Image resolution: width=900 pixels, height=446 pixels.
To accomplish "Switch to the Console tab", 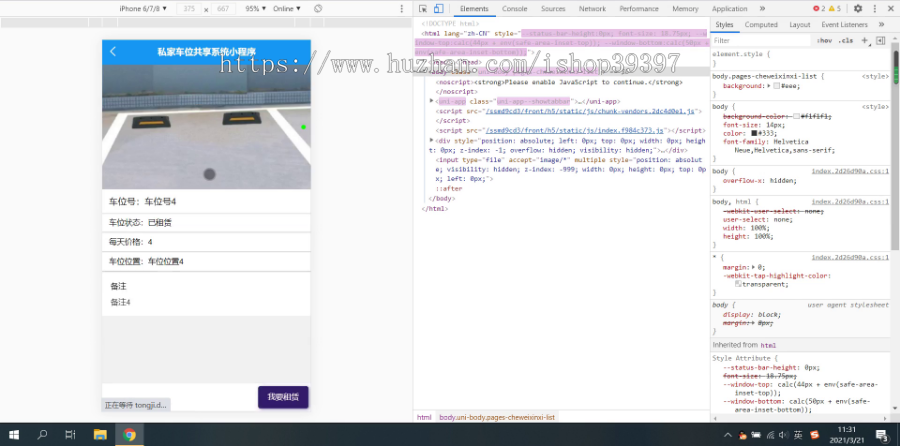I will click(x=514, y=9).
